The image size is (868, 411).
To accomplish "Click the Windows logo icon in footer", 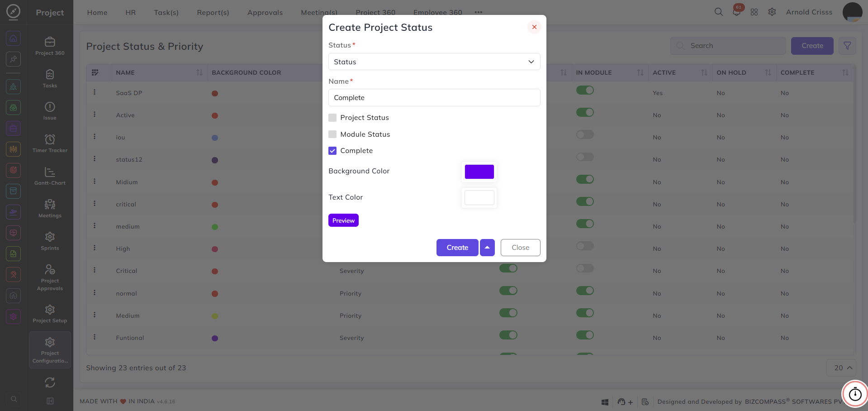I will coord(605,402).
